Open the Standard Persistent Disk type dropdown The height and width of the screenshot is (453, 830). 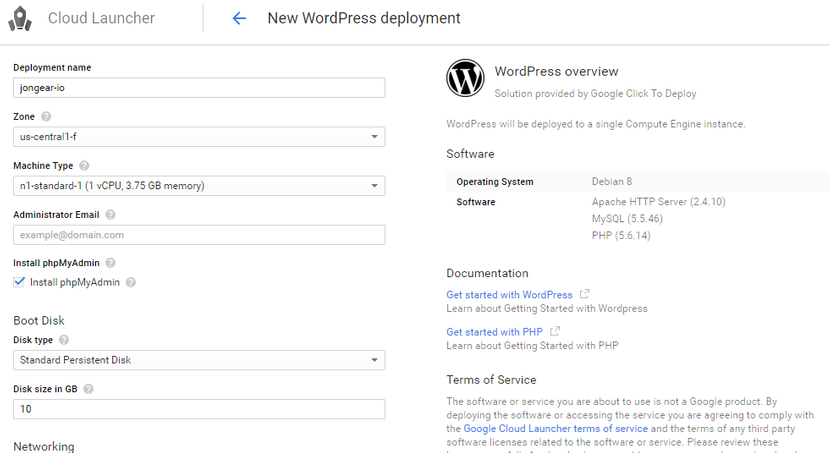pyautogui.click(x=199, y=360)
